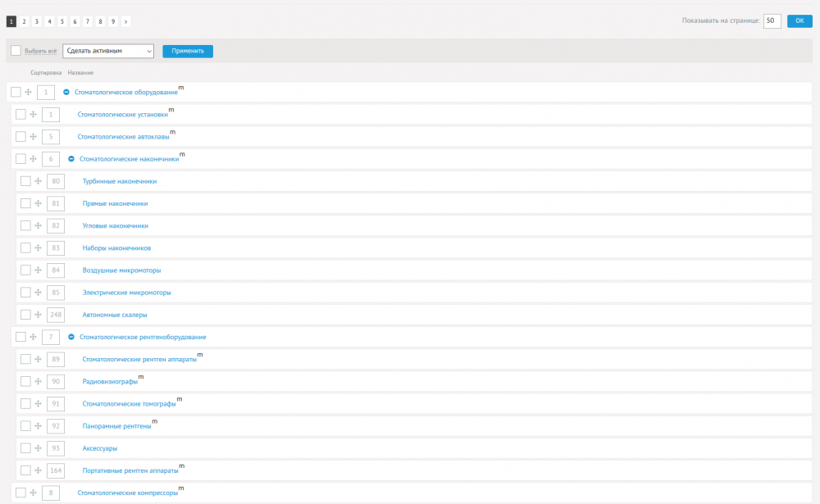Click drag handle for Стоматологические компрессоры
The width and height of the screenshot is (820, 504).
[x=33, y=493]
